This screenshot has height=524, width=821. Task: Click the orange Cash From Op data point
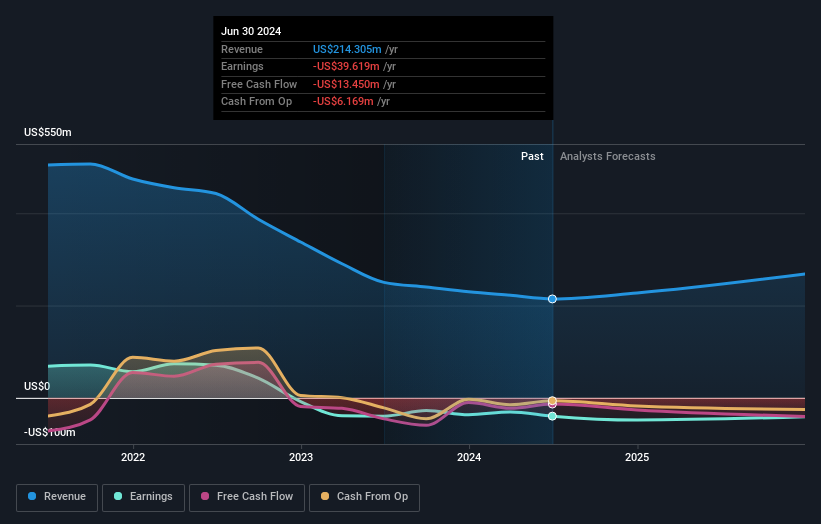(552, 400)
